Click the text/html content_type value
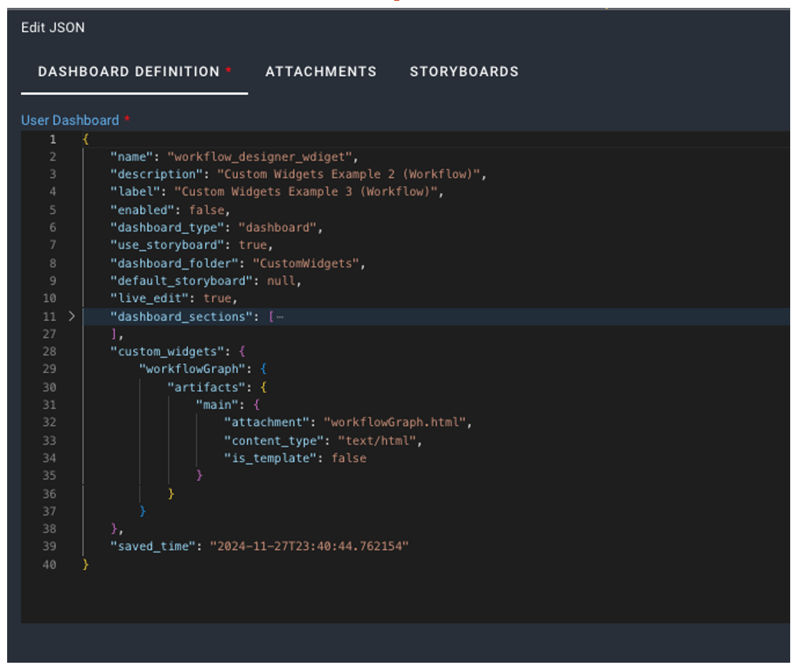The width and height of the screenshot is (798, 672). click(x=377, y=440)
